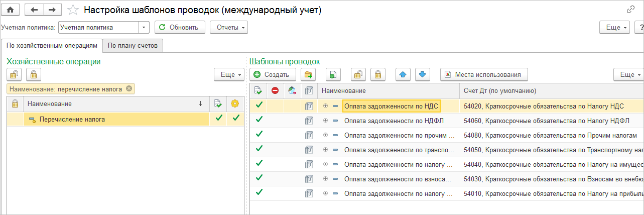Move template down with the blue arrow

click(422, 74)
